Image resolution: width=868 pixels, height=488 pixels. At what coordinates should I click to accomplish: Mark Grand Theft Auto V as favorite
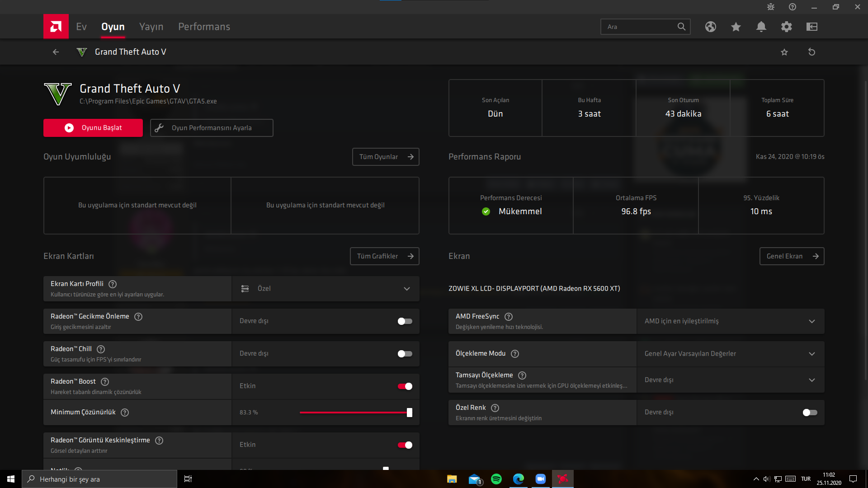tap(784, 52)
